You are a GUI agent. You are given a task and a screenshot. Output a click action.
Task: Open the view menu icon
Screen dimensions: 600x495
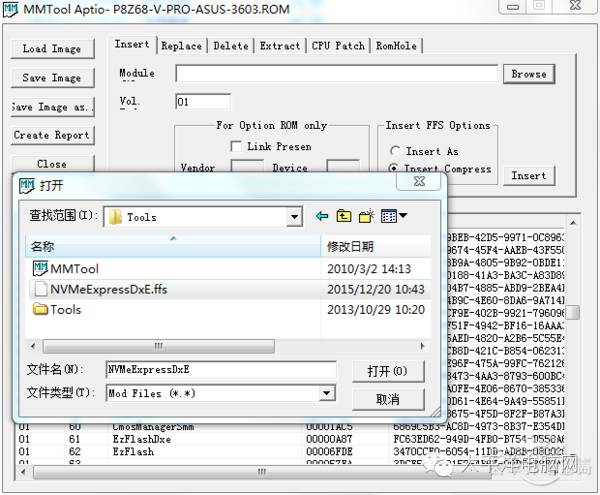[x=394, y=216]
